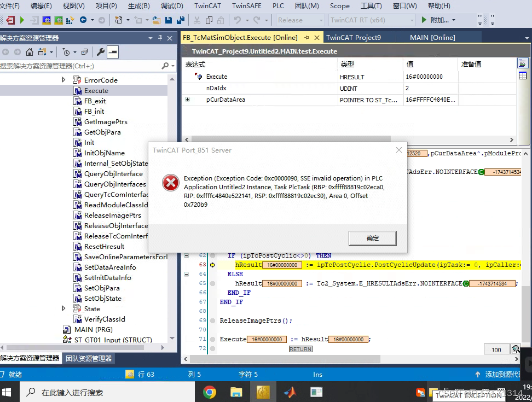This screenshot has height=402, width=532.
Task: Click the Copy icon in toolbar
Action: [209, 20]
